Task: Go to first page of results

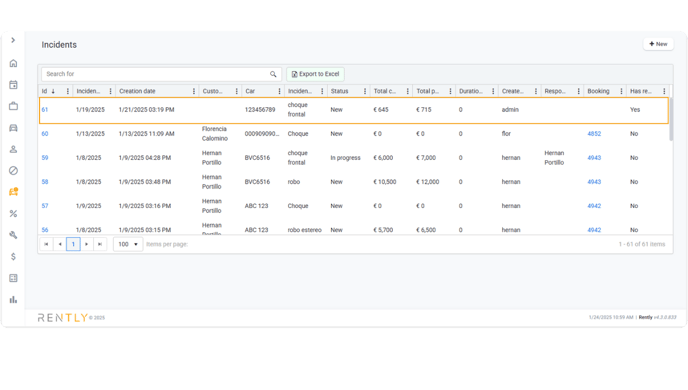Action: pos(46,244)
